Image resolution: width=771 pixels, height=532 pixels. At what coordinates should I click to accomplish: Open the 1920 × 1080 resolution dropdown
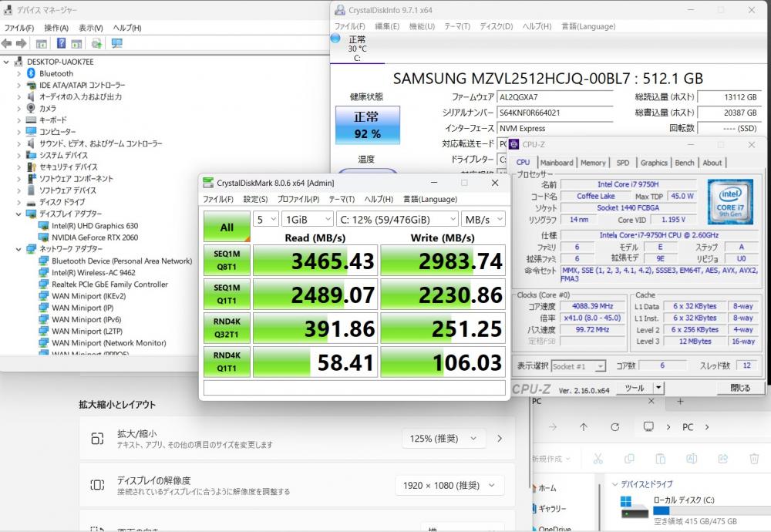pos(449,486)
